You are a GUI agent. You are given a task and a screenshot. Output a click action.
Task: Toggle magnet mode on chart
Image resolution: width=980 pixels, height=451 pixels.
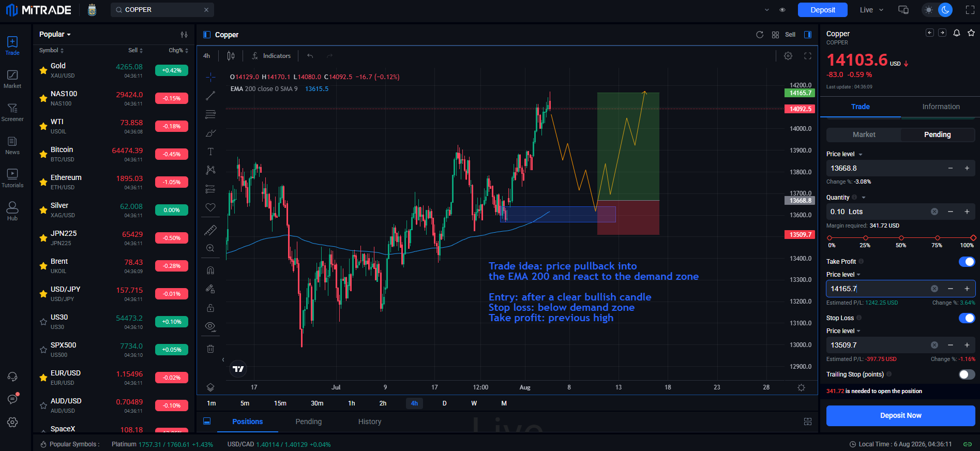pyautogui.click(x=210, y=270)
